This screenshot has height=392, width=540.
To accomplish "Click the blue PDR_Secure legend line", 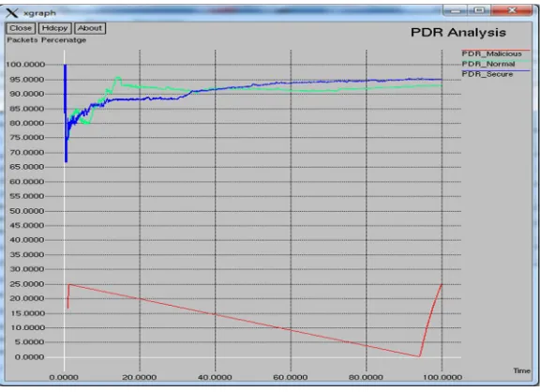I will click(x=496, y=70).
